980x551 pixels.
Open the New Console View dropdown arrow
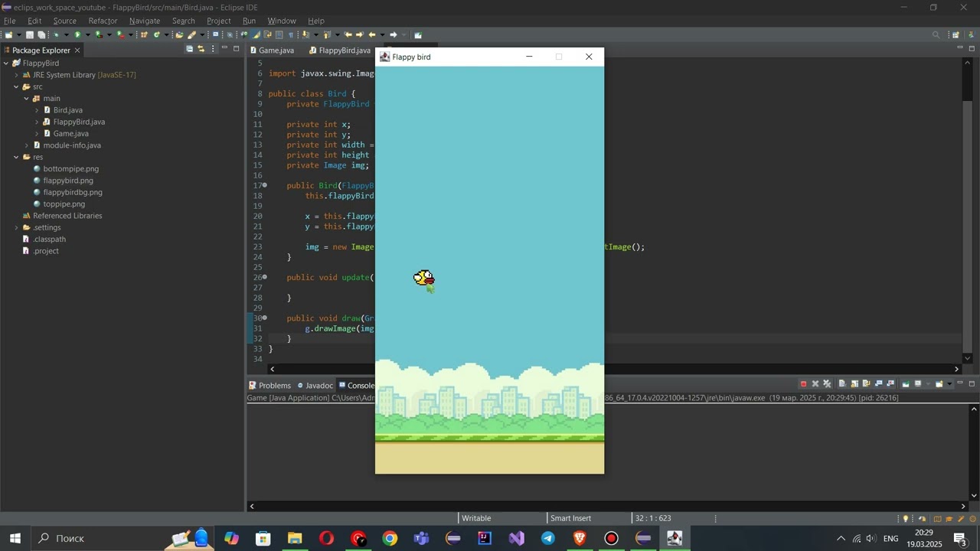coord(949,383)
